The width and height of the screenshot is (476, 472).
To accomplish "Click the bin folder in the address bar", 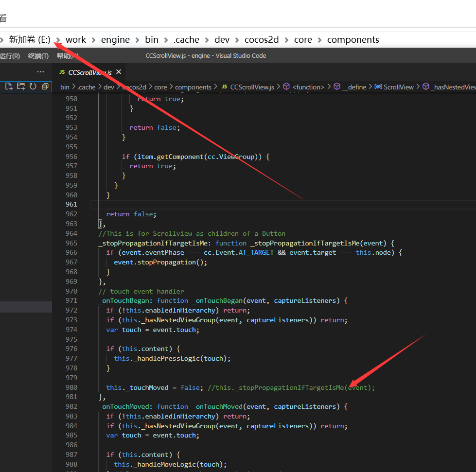I will (152, 40).
